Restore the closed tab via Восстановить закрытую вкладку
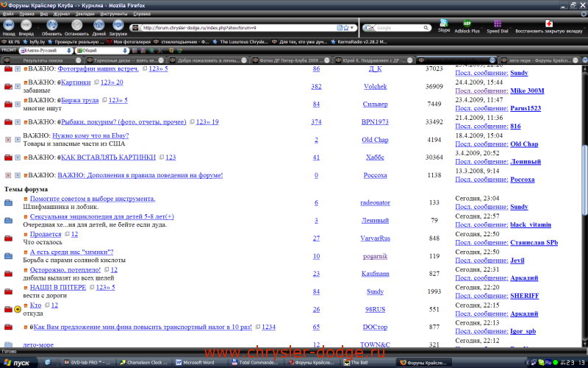This screenshot has width=588, height=368. click(548, 27)
